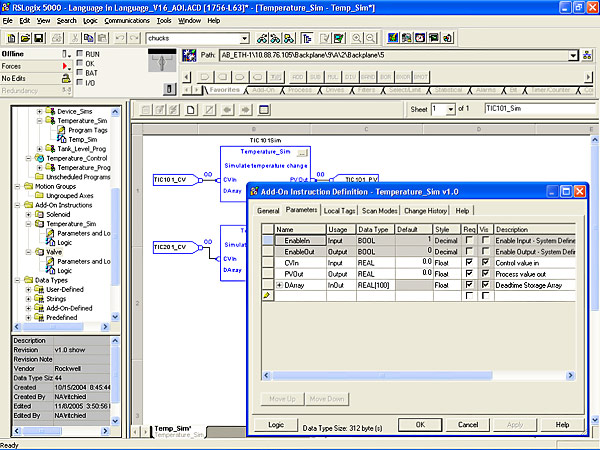600x450 pixels.
Task: Open the Tools menu
Action: (164, 21)
